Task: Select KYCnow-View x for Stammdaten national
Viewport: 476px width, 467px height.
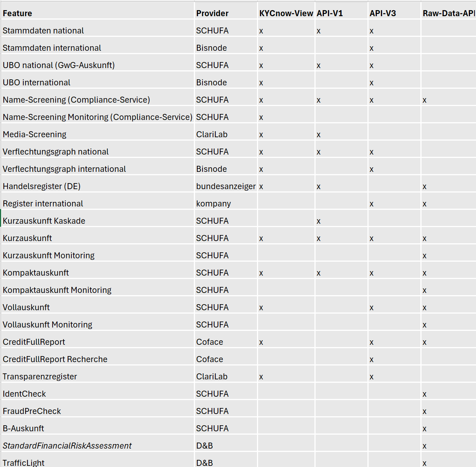Action: click(261, 31)
